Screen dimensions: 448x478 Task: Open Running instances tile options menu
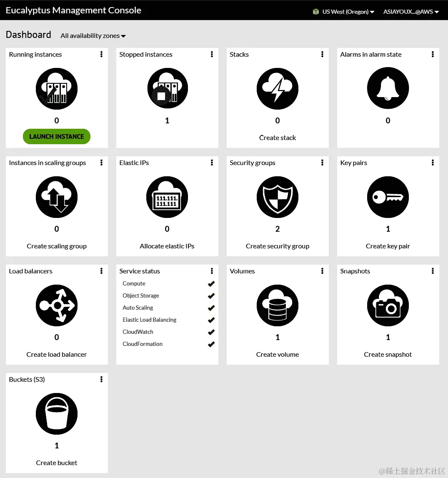pos(102,54)
